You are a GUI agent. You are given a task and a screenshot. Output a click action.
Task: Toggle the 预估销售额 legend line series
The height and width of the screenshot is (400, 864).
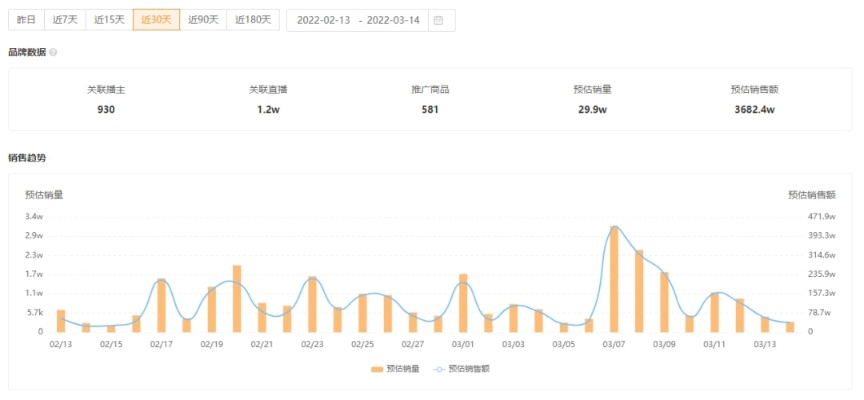click(462, 368)
